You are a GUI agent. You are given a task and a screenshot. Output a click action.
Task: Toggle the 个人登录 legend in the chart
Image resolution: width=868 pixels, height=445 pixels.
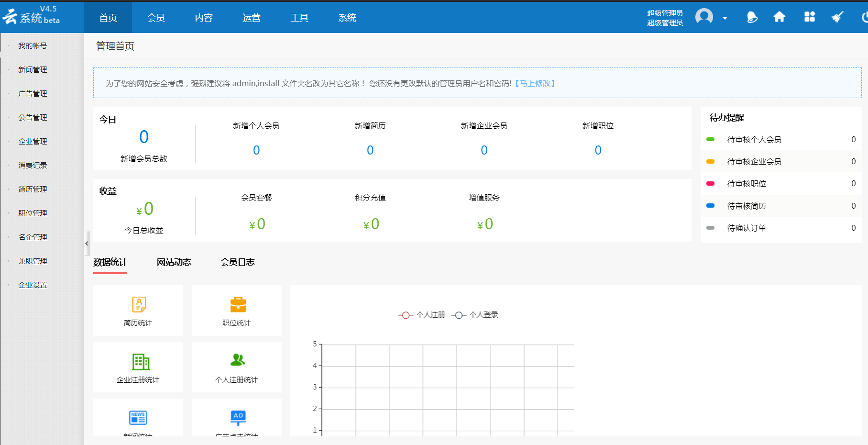[475, 314]
